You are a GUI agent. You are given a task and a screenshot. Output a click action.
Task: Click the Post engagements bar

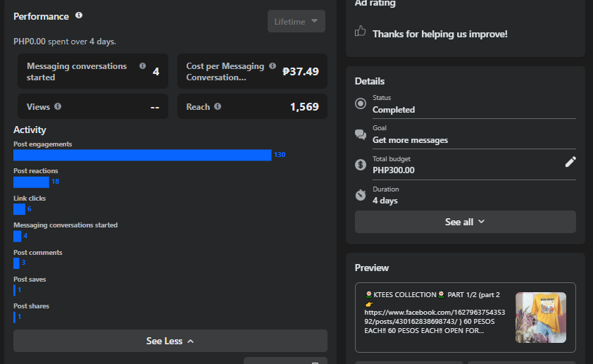pyautogui.click(x=142, y=155)
